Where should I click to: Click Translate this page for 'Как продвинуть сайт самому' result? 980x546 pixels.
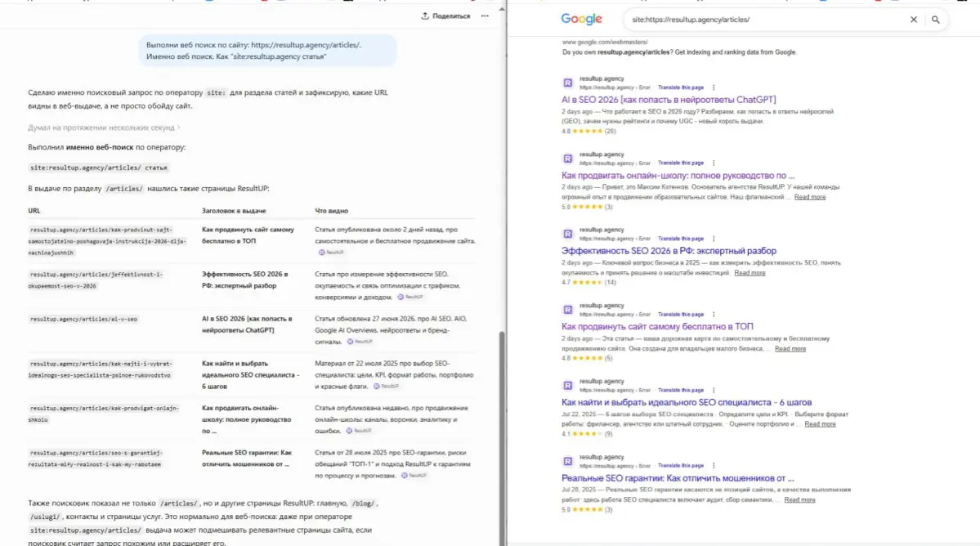[681, 314]
